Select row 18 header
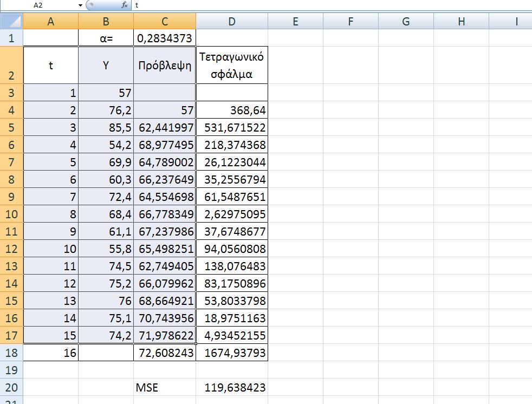The height and width of the screenshot is (404, 532). (x=11, y=353)
